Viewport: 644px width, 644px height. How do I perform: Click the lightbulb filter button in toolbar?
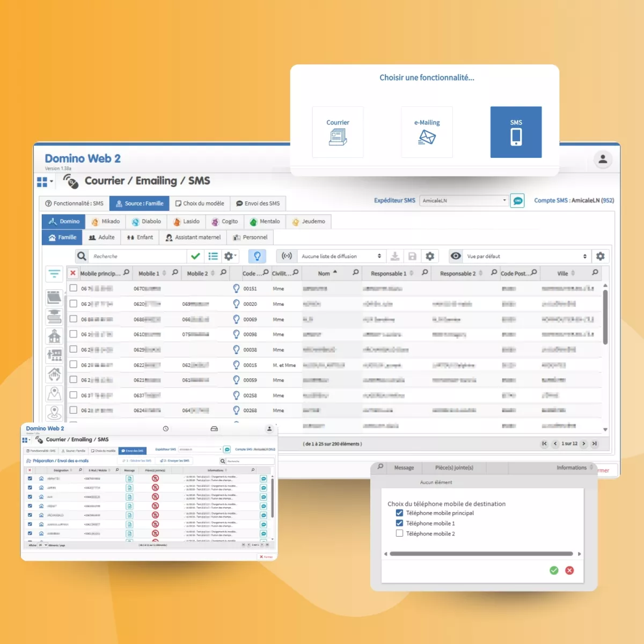coord(257,257)
